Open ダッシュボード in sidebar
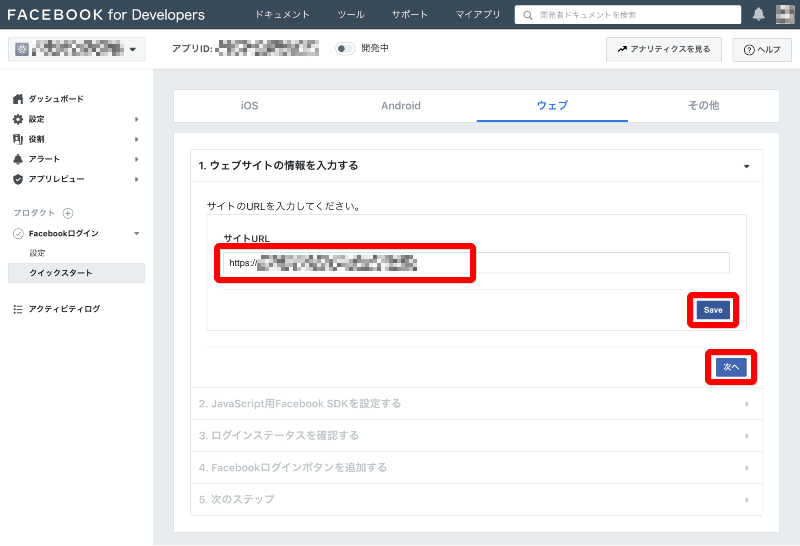This screenshot has width=800, height=546. point(56,99)
